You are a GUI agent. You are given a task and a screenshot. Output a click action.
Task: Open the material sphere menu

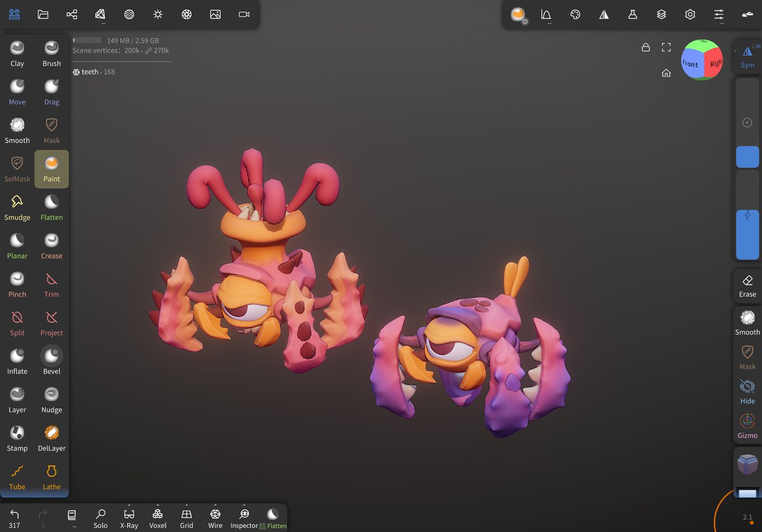(518, 15)
